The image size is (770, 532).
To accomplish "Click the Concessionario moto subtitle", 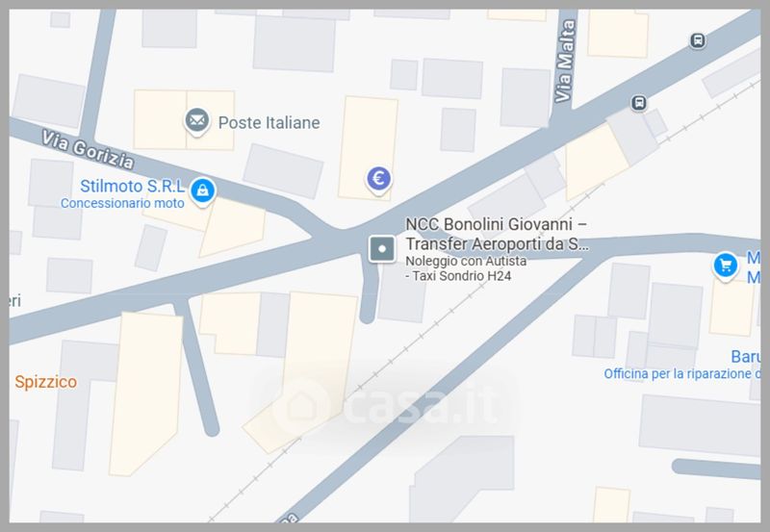I will 122,203.
